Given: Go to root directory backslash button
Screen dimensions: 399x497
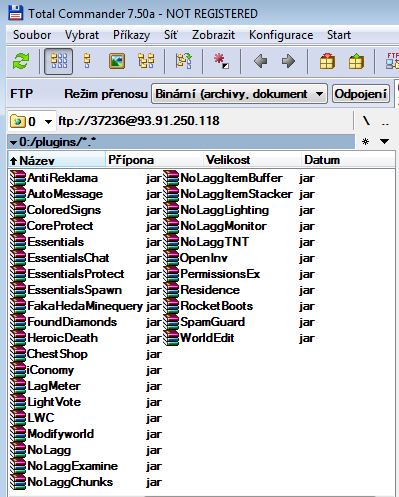Looking at the screenshot, I should point(366,121).
